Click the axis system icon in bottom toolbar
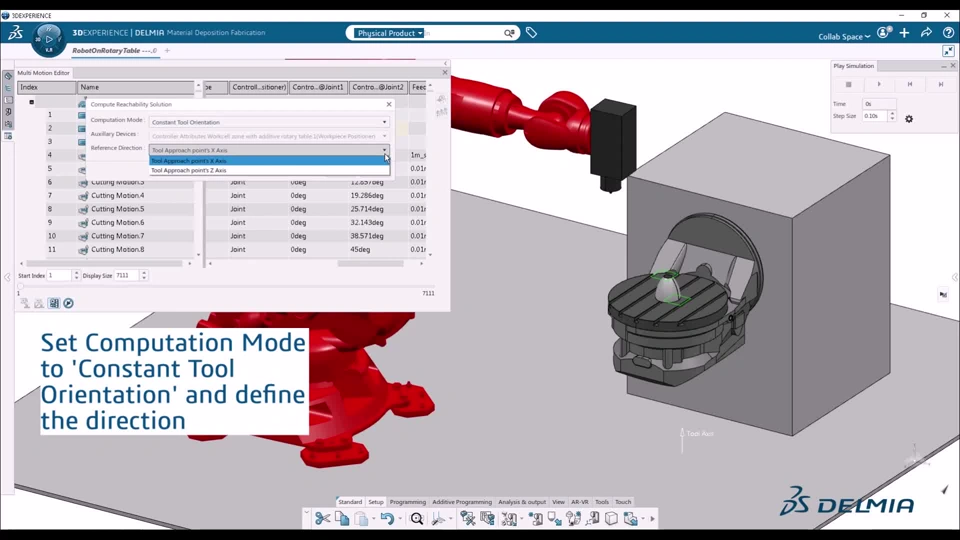The height and width of the screenshot is (540, 960). (x=438, y=519)
